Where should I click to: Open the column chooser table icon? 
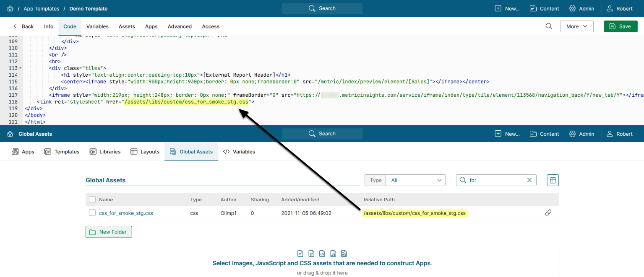pyautogui.click(x=553, y=180)
